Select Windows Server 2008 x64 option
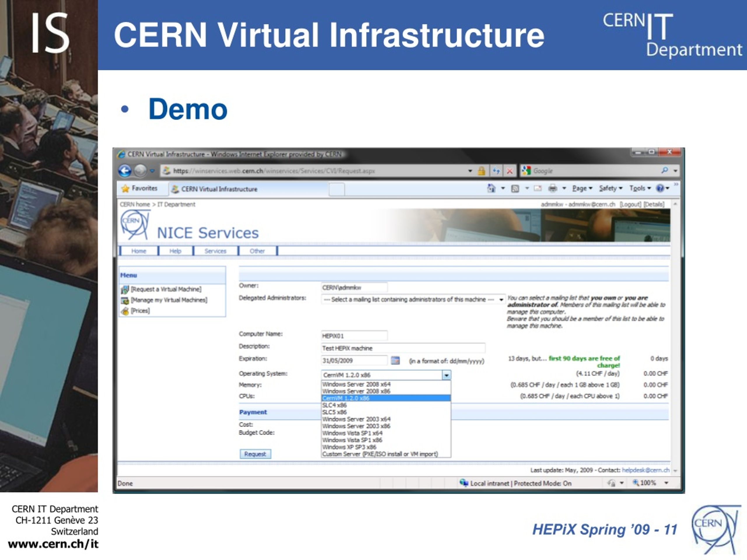747x560 pixels. pyautogui.click(x=386, y=384)
